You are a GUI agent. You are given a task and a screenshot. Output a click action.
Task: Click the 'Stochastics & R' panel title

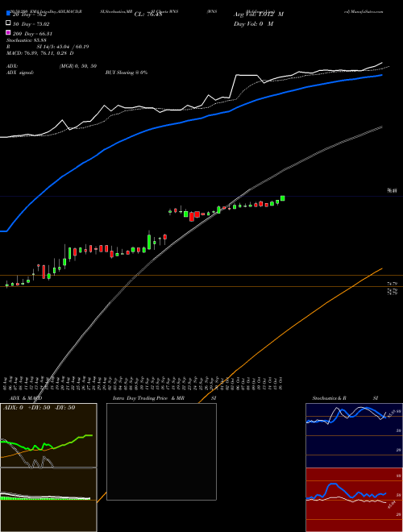pos(329,398)
